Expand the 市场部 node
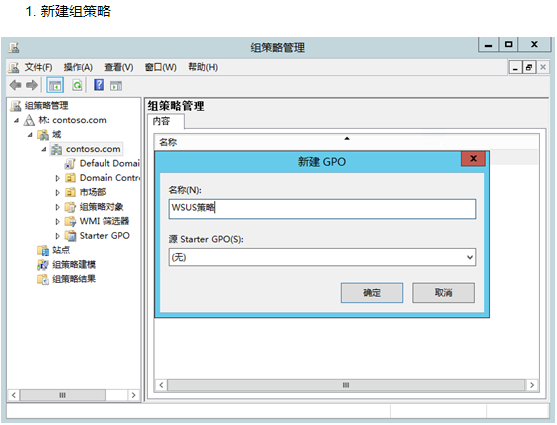This screenshot has height=425, width=557. (57, 193)
